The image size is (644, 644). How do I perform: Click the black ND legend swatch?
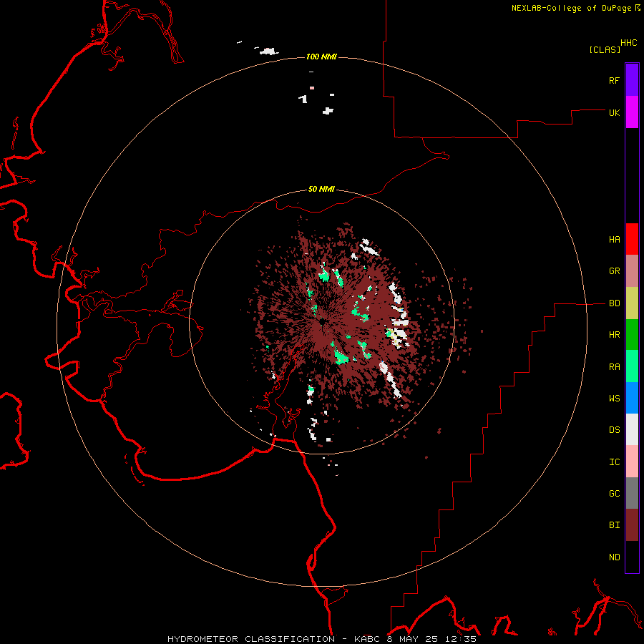tap(632, 557)
